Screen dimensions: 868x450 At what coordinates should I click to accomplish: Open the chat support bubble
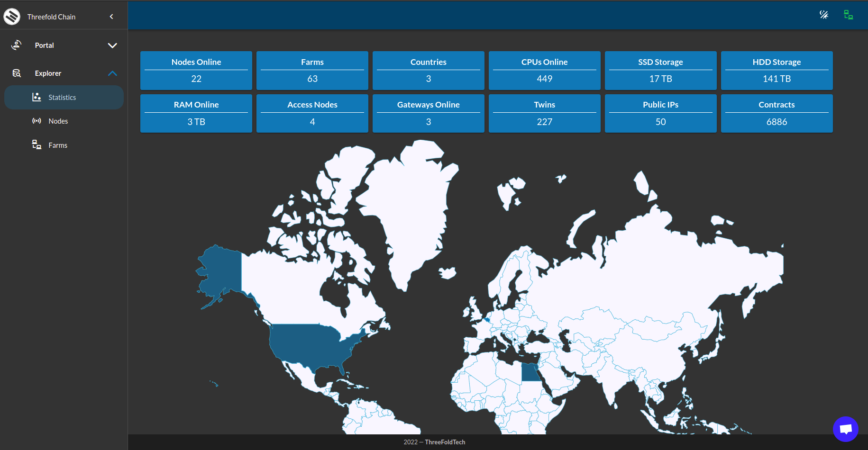845,429
